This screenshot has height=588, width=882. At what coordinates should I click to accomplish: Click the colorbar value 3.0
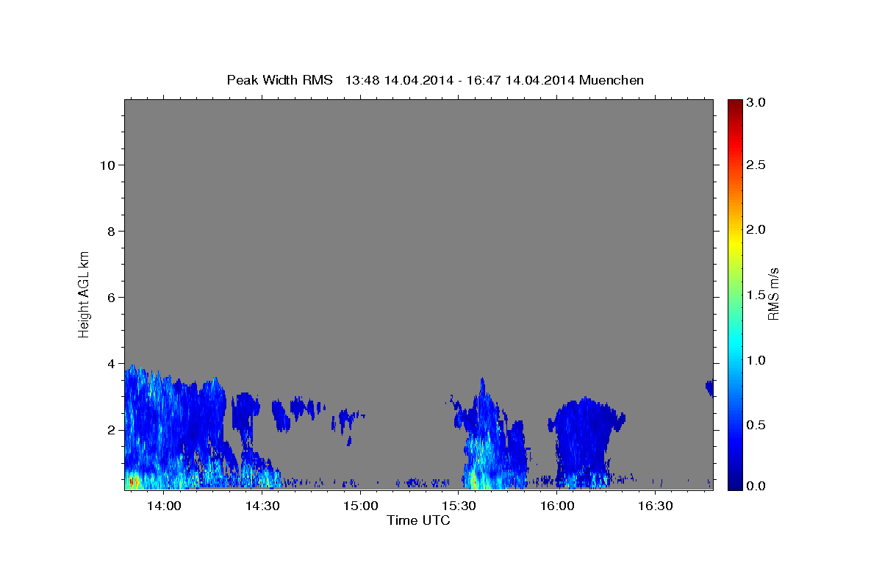tap(758, 103)
